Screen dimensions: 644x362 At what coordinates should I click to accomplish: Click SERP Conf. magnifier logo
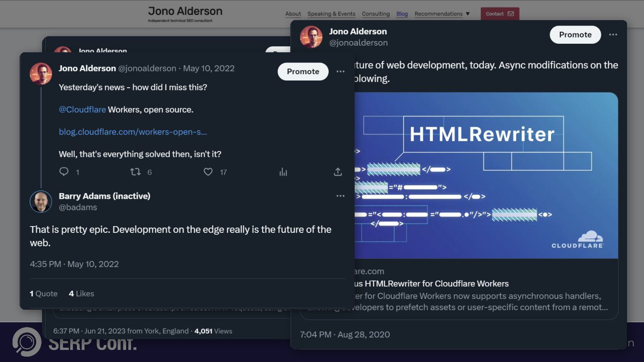point(27,342)
